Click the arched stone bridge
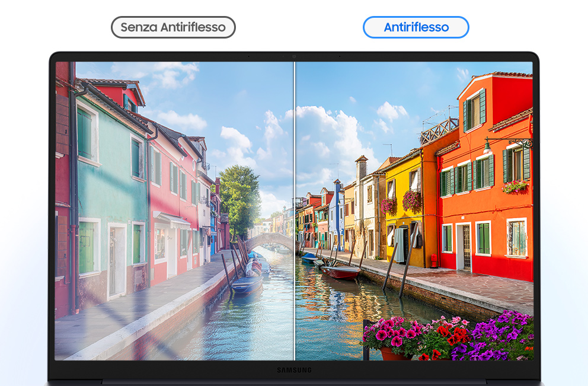Viewport: 588px width, 386px height. pos(270,240)
